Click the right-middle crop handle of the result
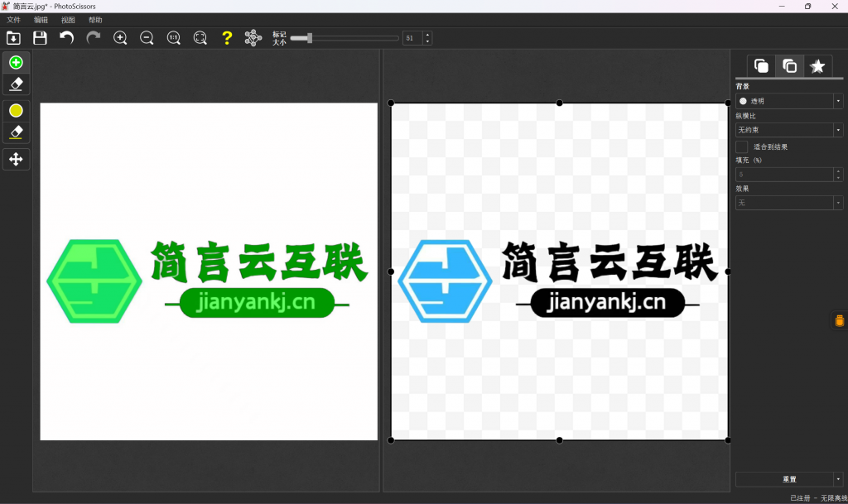Image resolution: width=848 pixels, height=504 pixels. (x=728, y=271)
